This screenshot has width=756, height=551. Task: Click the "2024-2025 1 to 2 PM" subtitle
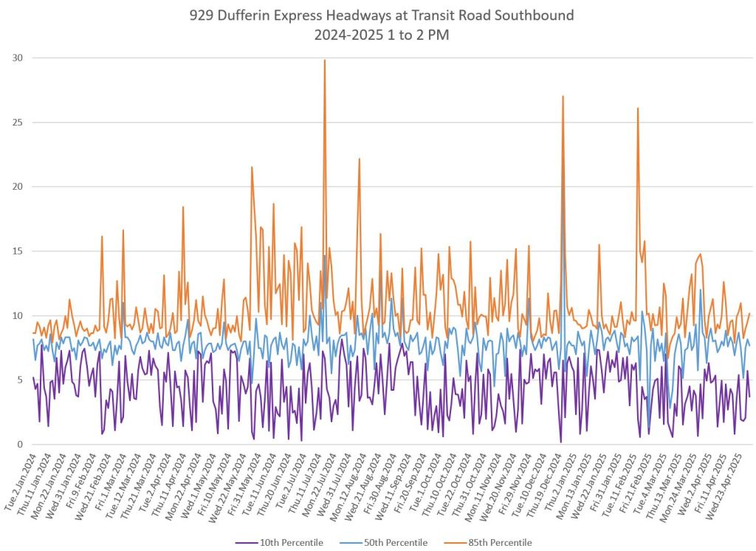[x=378, y=32]
